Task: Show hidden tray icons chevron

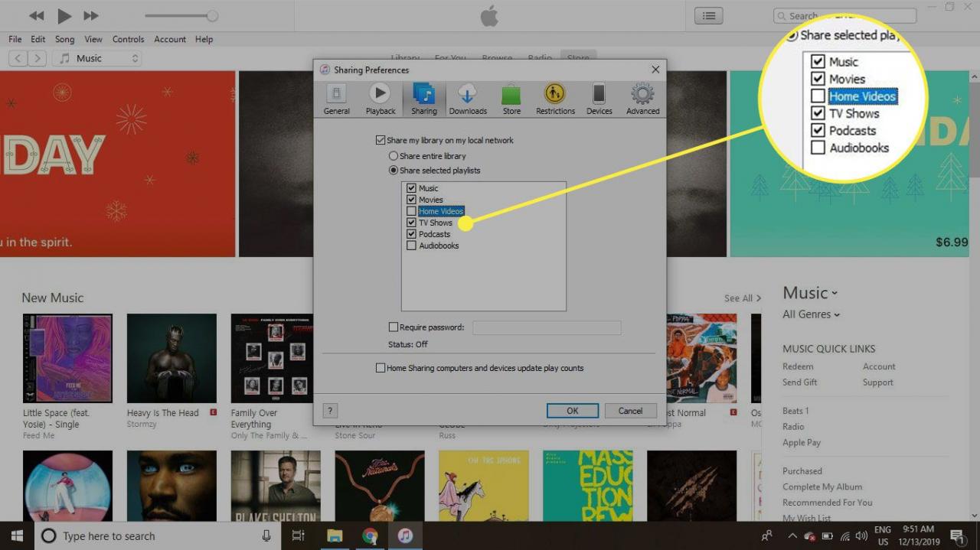Action: pos(792,535)
